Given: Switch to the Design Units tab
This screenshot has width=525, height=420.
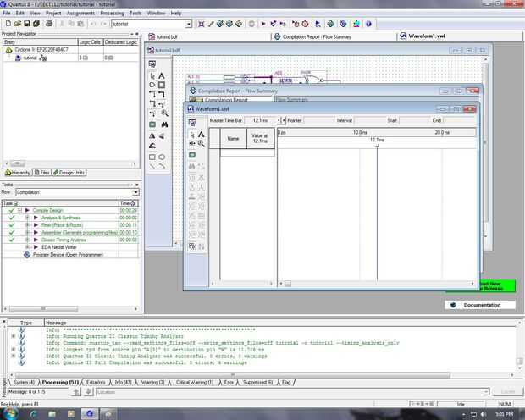Looking at the screenshot, I should (69, 173).
